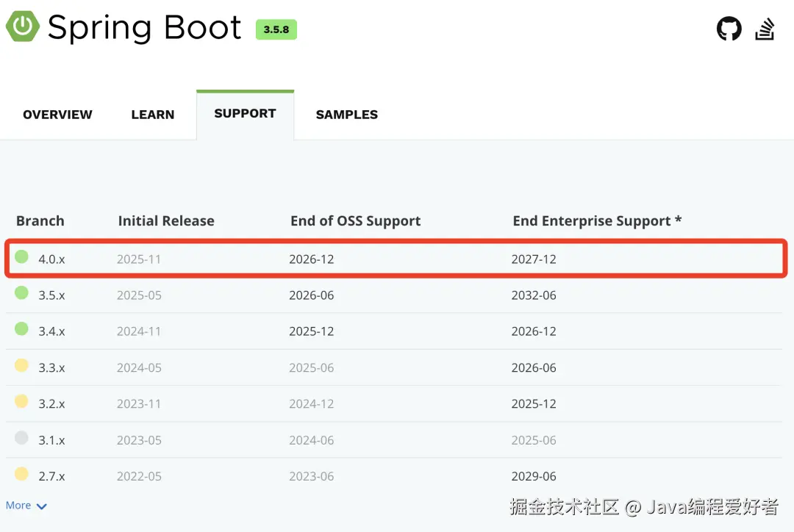
Task: Expand the More branches chevron
Action: tap(41, 506)
